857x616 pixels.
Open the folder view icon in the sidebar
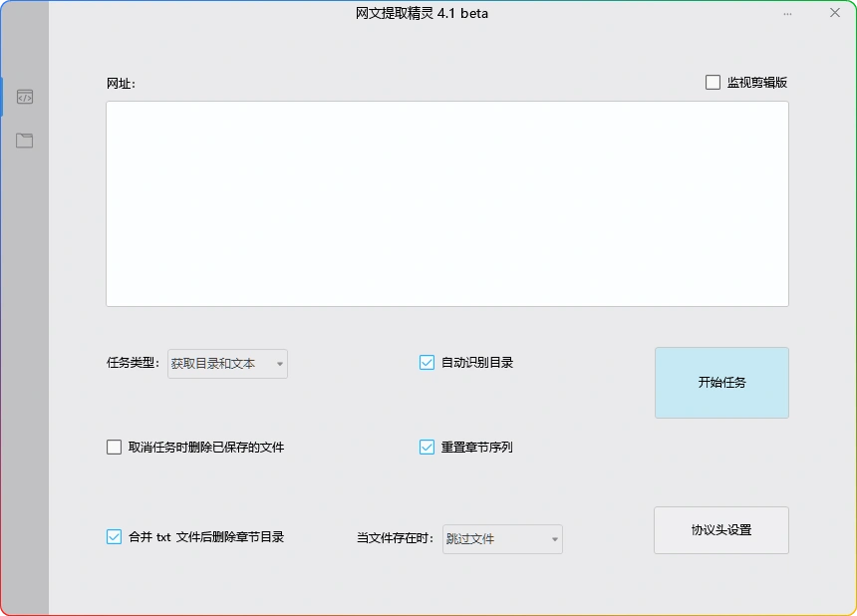coord(24,141)
